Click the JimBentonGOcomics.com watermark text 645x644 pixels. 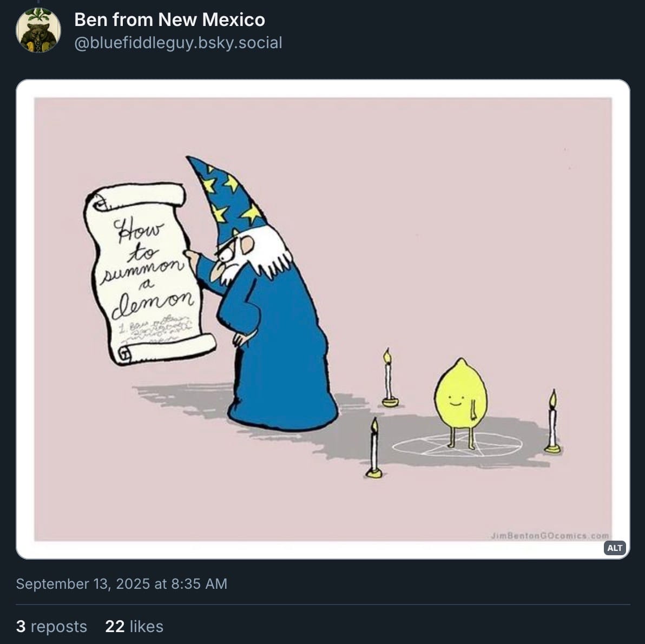[x=550, y=535]
